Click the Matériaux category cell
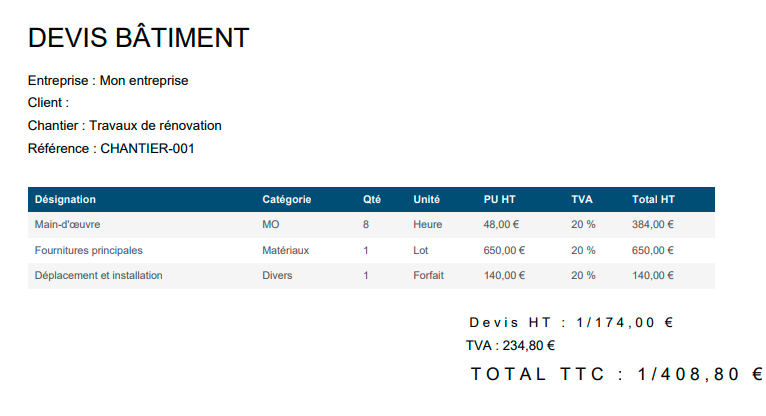Viewport: 766px width, 416px height. (x=285, y=250)
